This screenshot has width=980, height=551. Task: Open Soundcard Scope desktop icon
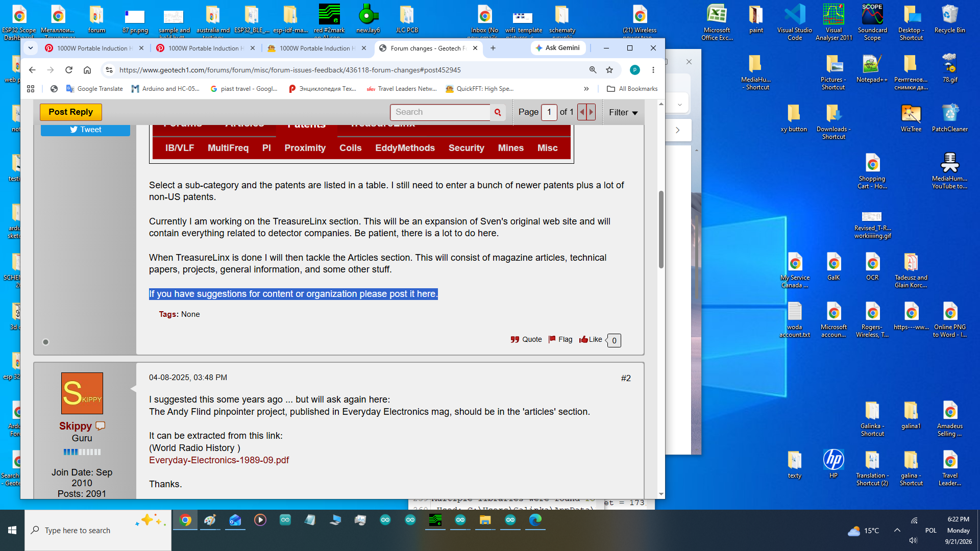tap(872, 22)
